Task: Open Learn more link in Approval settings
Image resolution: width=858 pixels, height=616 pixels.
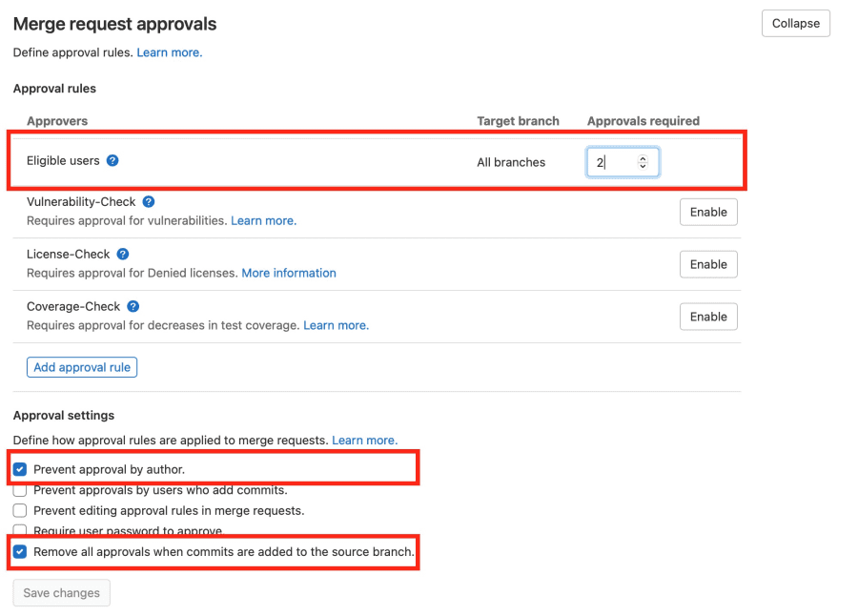Action: pos(364,441)
